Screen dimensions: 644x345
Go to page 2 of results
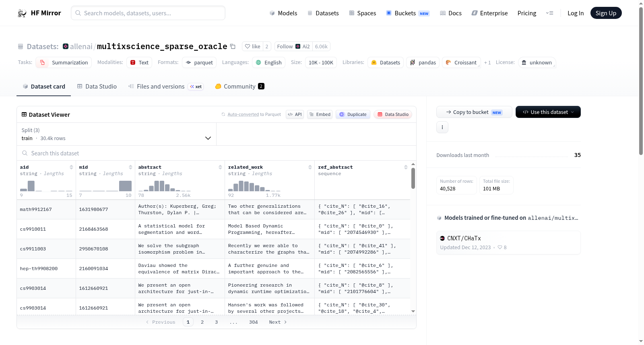click(x=202, y=322)
